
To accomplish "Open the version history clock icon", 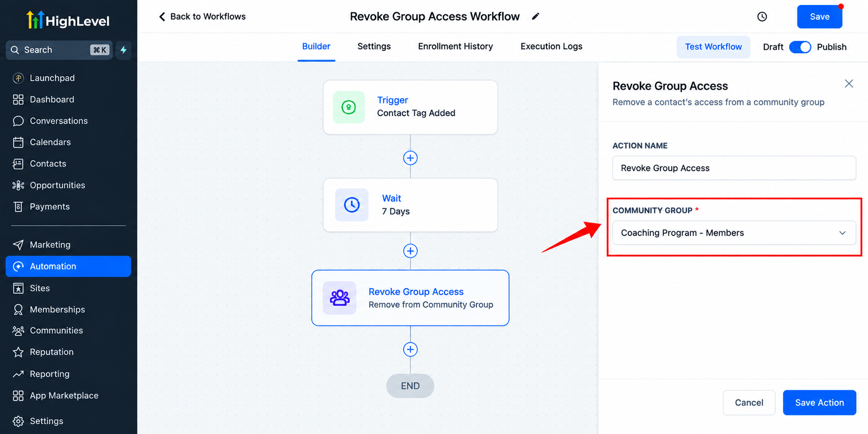I will click(x=762, y=17).
